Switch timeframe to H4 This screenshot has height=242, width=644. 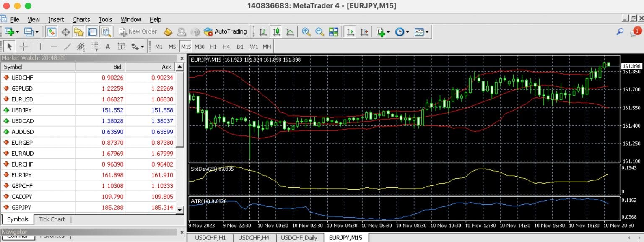coord(226,47)
